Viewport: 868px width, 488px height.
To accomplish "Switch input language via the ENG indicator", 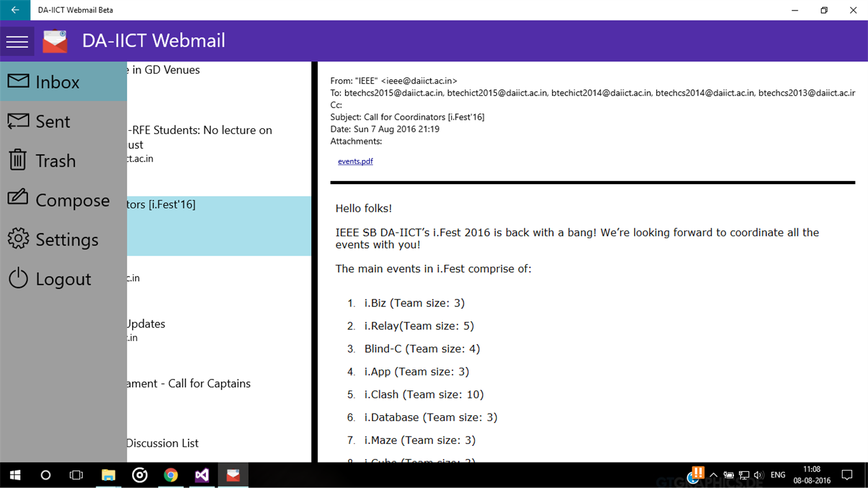I will [x=777, y=475].
